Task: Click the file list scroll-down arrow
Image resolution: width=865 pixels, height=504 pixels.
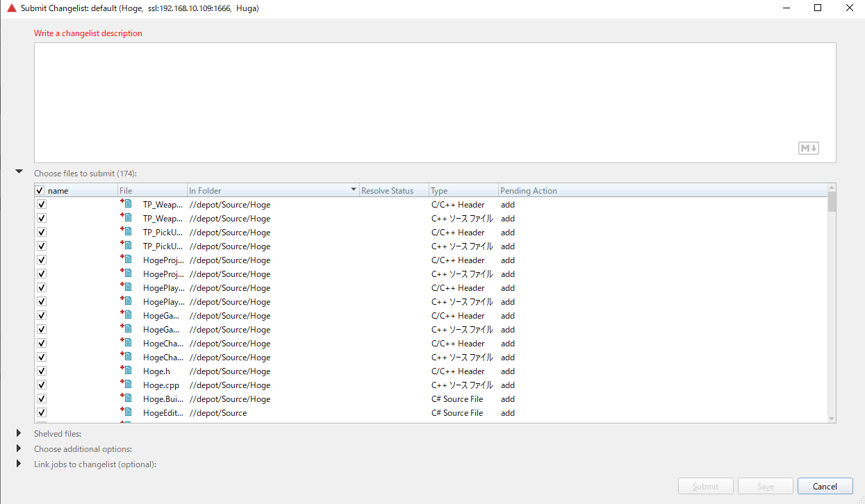Action: pos(832,418)
